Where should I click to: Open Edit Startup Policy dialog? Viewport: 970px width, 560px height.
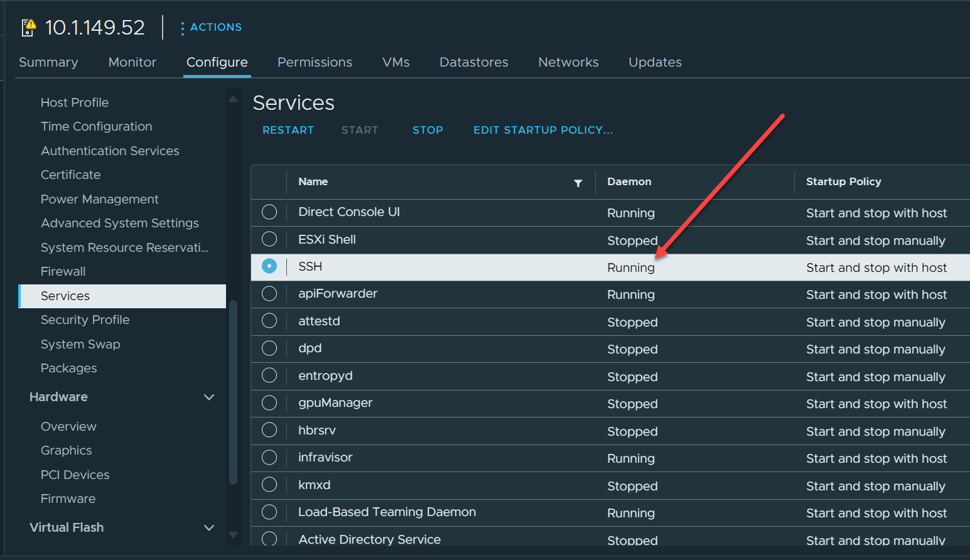point(542,130)
